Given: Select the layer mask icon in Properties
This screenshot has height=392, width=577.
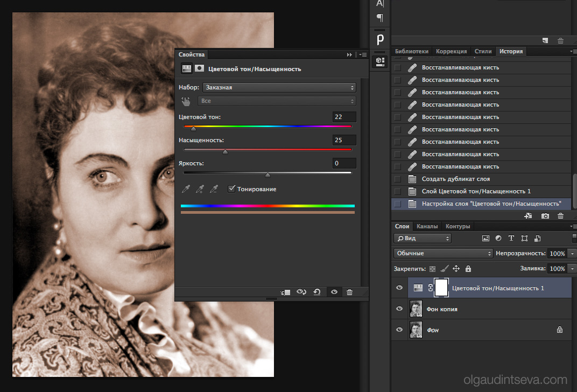Looking at the screenshot, I should (x=199, y=68).
